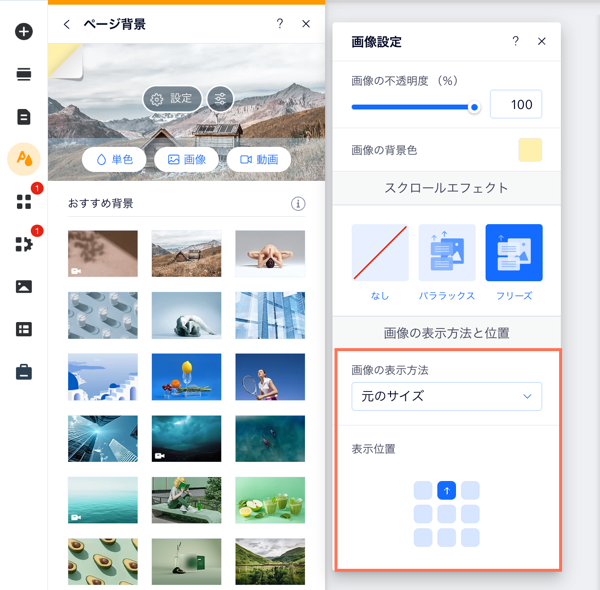Choose 動画 video background

[x=259, y=159]
